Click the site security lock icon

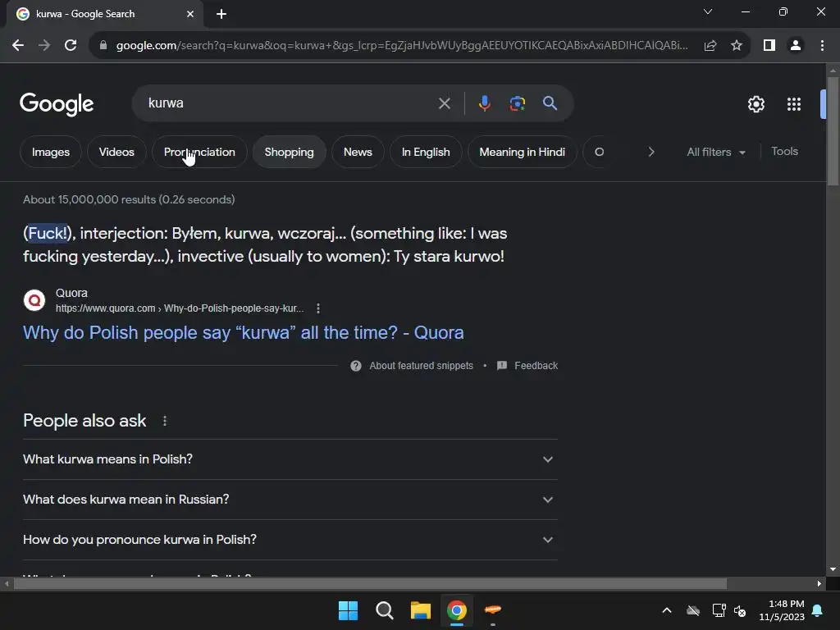click(x=103, y=46)
